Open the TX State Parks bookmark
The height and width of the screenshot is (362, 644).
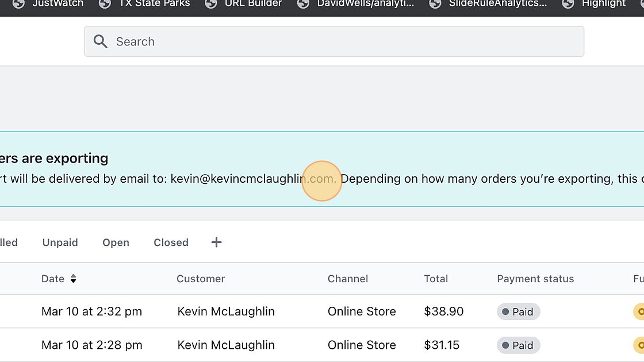(x=154, y=4)
